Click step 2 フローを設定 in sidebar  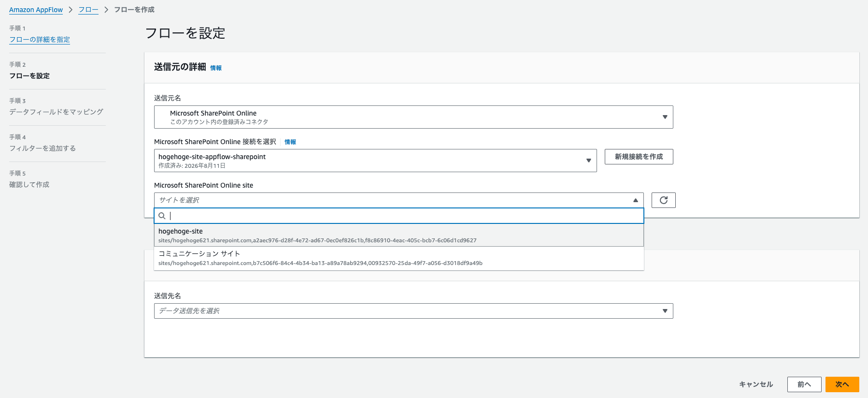click(29, 76)
